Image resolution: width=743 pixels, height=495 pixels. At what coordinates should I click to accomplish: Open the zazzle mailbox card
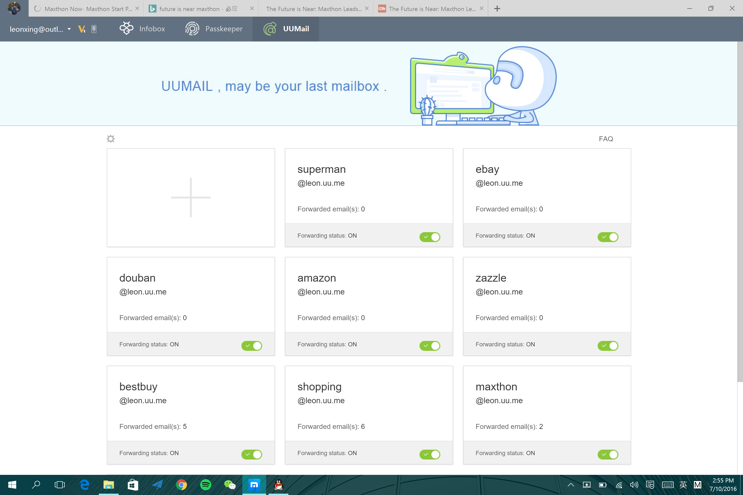click(x=547, y=306)
